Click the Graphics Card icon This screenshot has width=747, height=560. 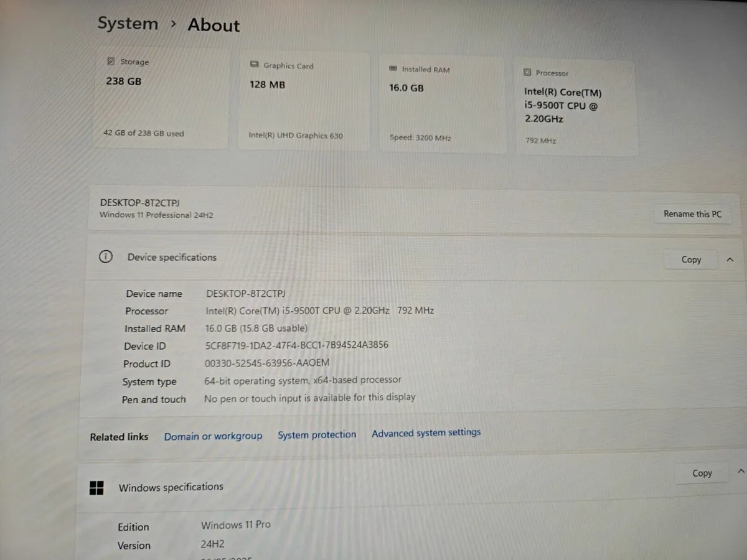(x=254, y=64)
